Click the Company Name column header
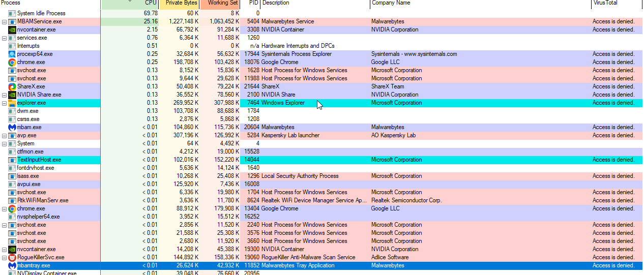Viewport: 644px width, 275px height. click(x=481, y=4)
